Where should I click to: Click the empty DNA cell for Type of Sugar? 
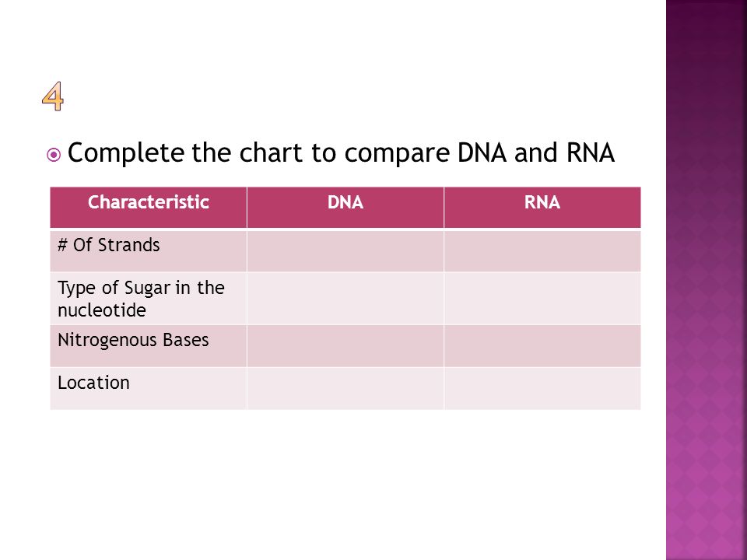(345, 299)
